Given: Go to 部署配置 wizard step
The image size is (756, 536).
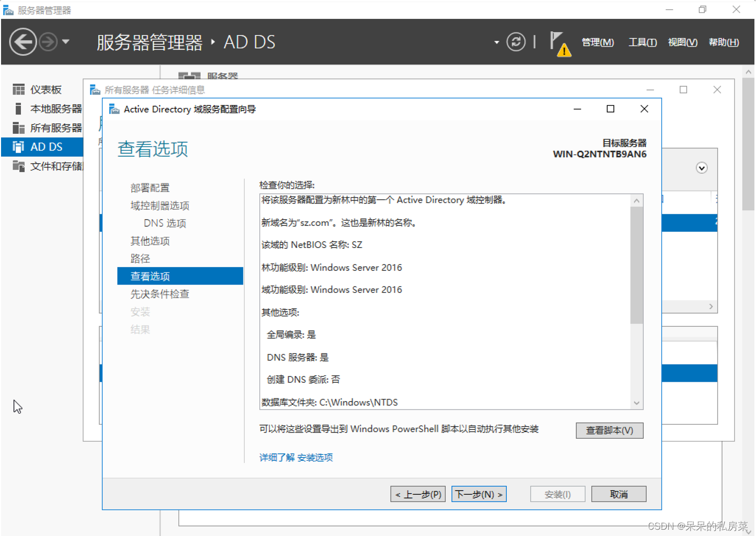Looking at the screenshot, I should (x=150, y=188).
